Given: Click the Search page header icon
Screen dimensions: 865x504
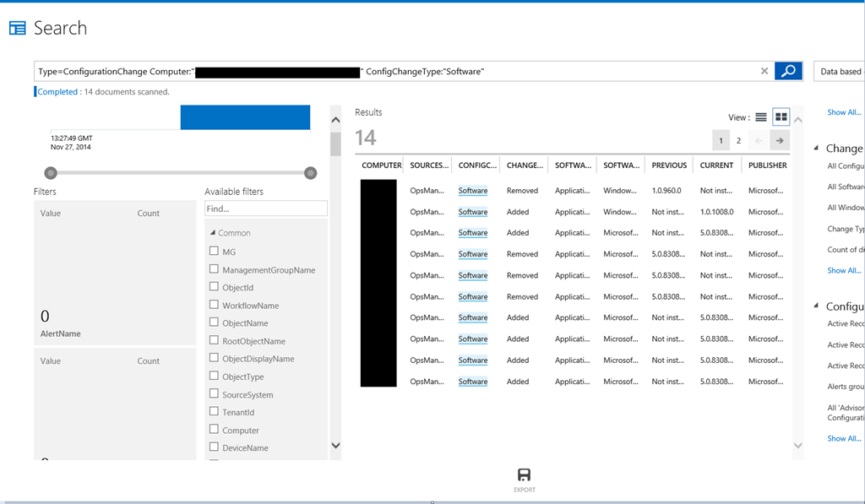Looking at the screenshot, I should 18,29.
